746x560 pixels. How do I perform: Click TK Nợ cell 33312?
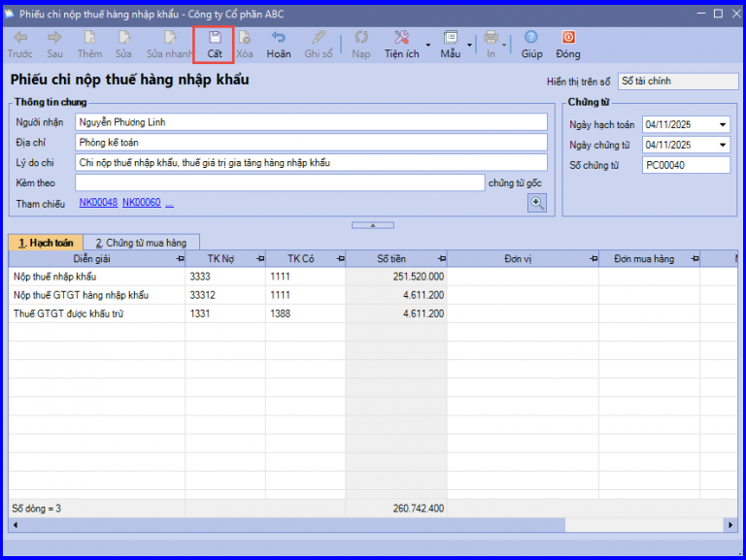point(225,295)
